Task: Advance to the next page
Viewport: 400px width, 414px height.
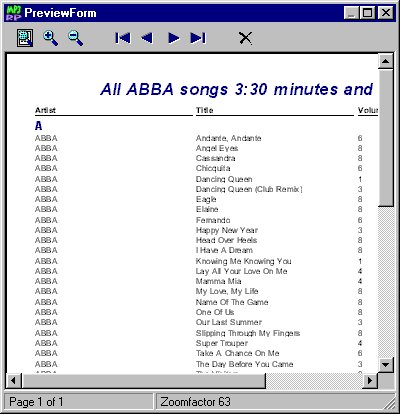Action: [174, 38]
